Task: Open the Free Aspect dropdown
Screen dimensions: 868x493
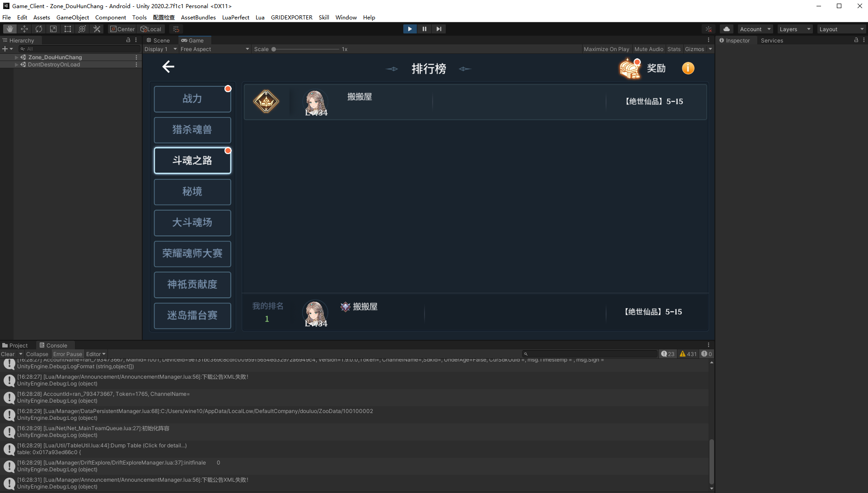Action: click(215, 49)
